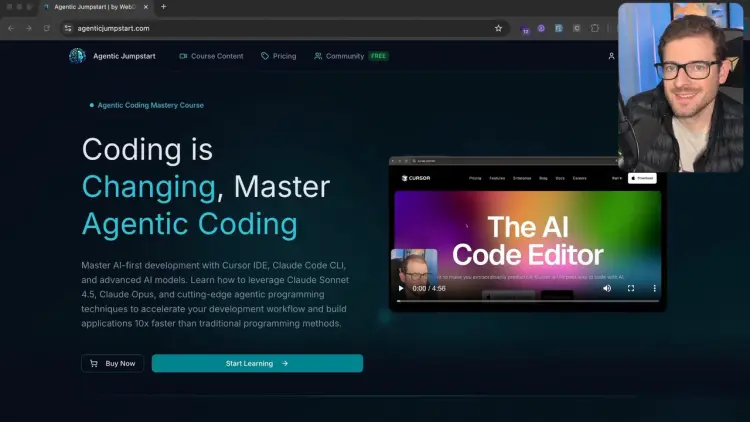Viewport: 750px width, 422px height.
Task: Click the camera icon beside Course Content
Action: tap(183, 56)
